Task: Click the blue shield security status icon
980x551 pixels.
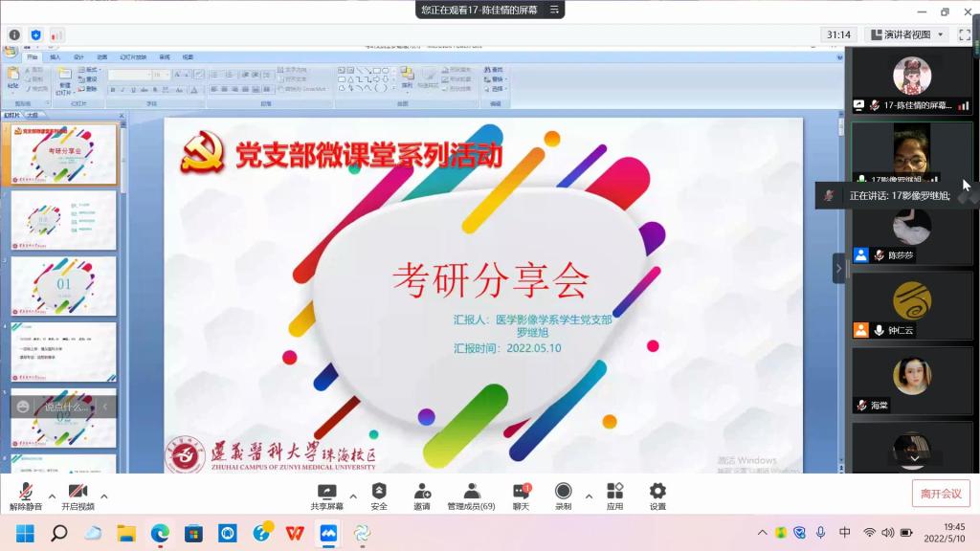Action: click(35, 35)
